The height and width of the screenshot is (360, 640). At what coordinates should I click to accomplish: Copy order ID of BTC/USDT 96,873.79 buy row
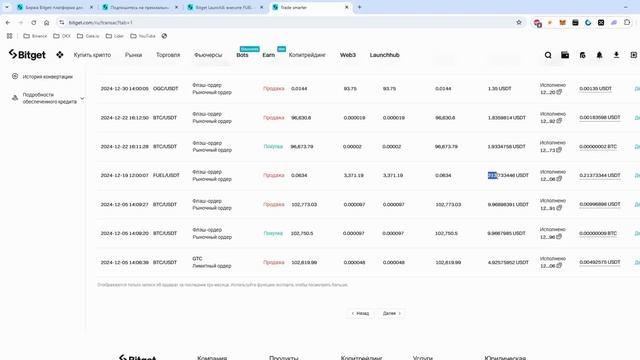[559, 150]
